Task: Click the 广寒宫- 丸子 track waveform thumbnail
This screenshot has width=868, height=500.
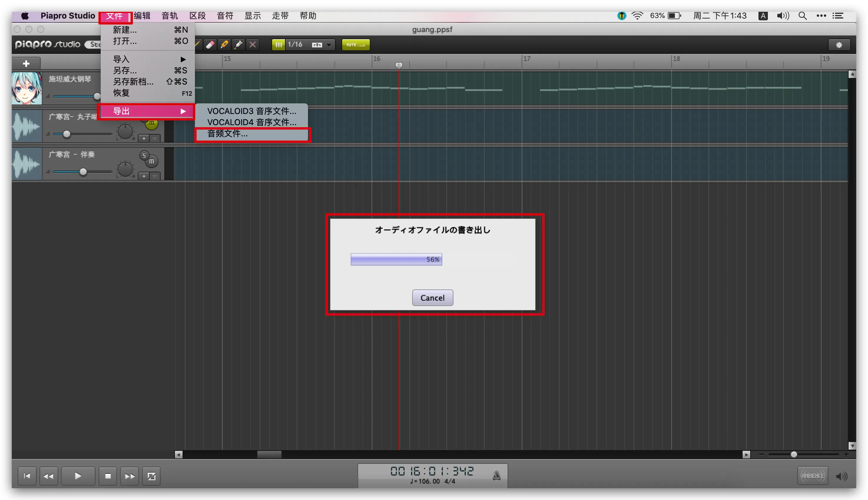Action: tap(27, 126)
